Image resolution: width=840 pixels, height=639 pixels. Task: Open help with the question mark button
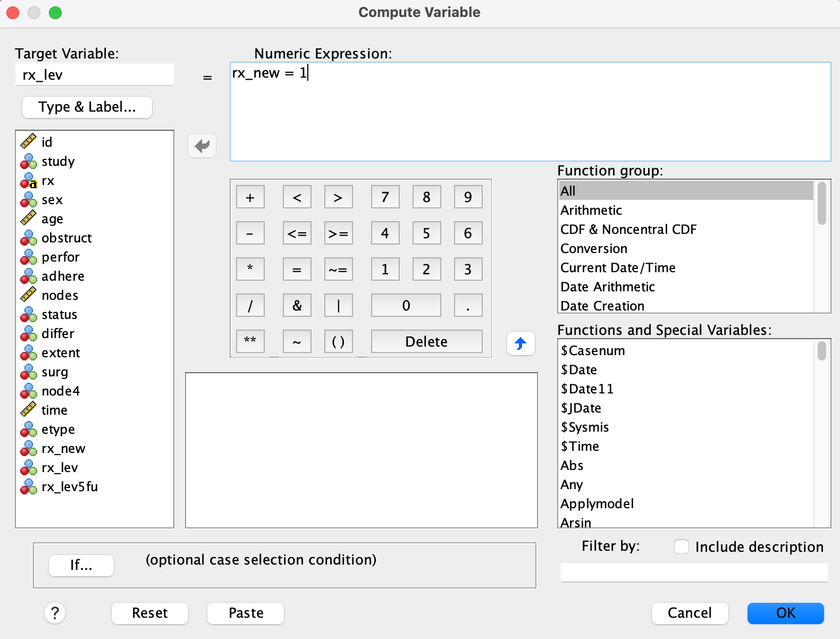55,613
